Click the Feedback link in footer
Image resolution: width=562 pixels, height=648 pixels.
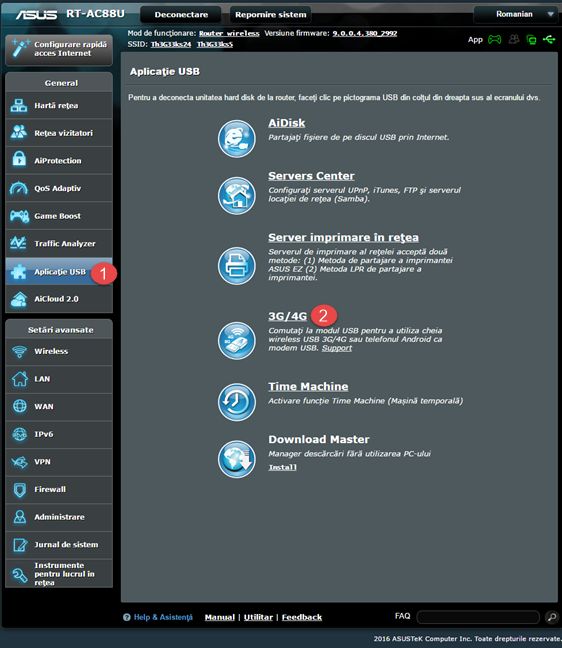tap(302, 617)
